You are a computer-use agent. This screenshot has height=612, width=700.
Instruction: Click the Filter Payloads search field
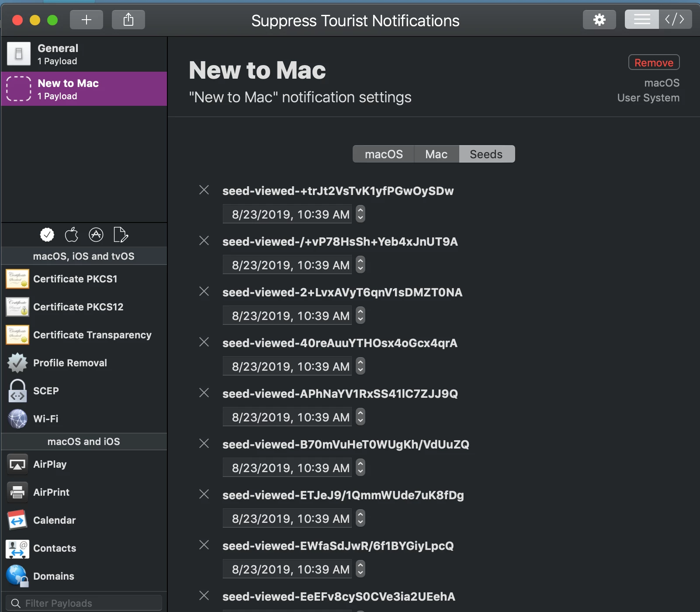point(84,603)
